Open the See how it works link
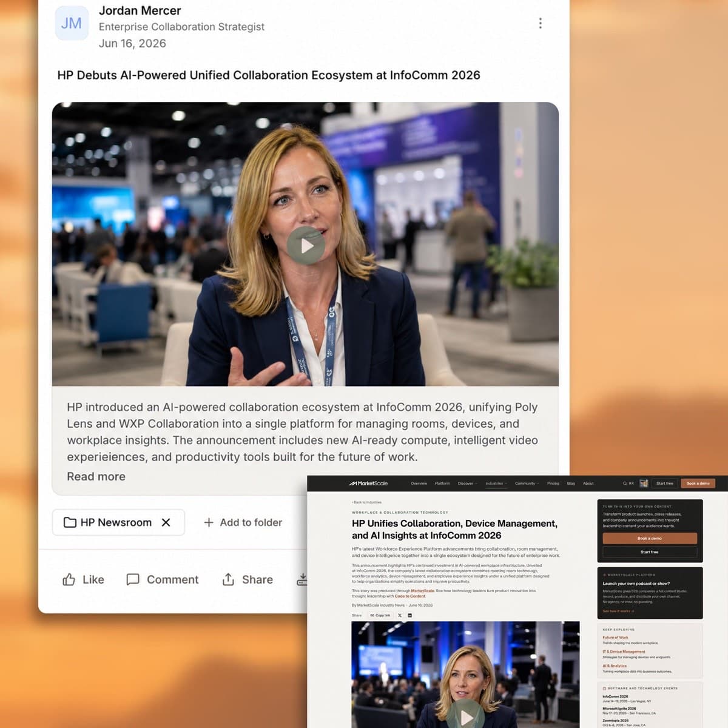728x728 pixels. pyautogui.click(x=618, y=611)
